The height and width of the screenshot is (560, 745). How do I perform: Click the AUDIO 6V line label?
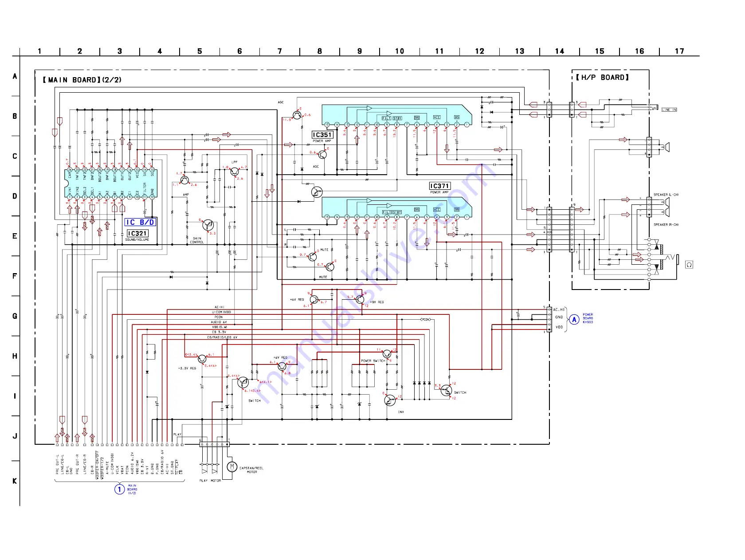[x=219, y=322]
